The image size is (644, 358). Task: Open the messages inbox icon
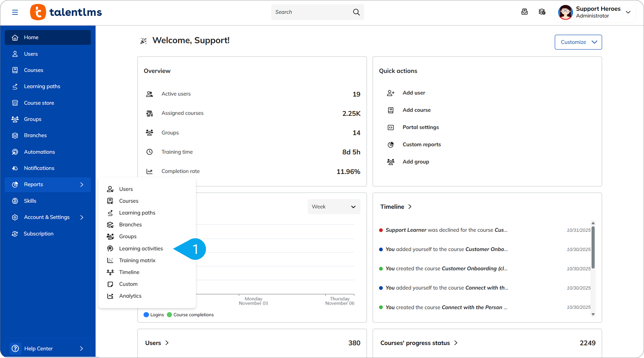524,12
